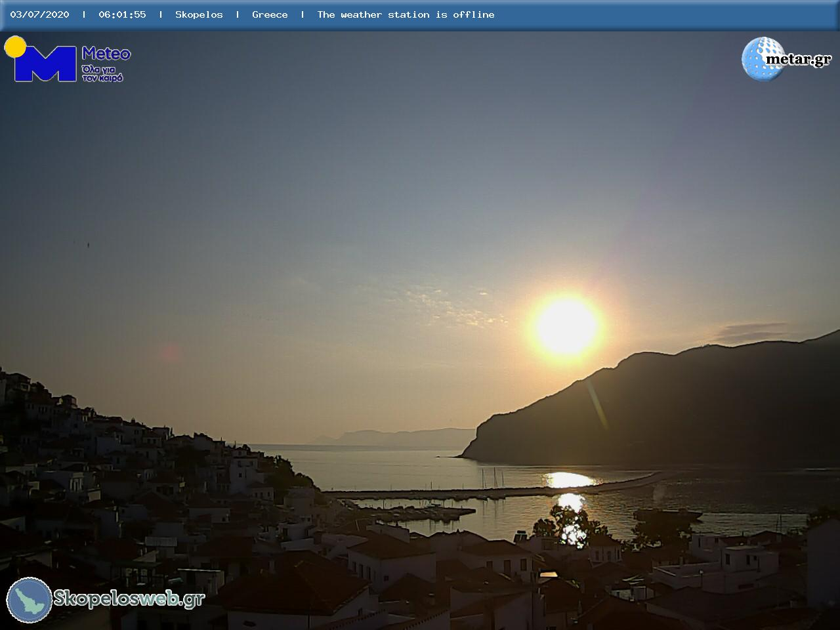Click the Skopelos location label
Image resolution: width=840 pixels, height=630 pixels.
pos(199,14)
